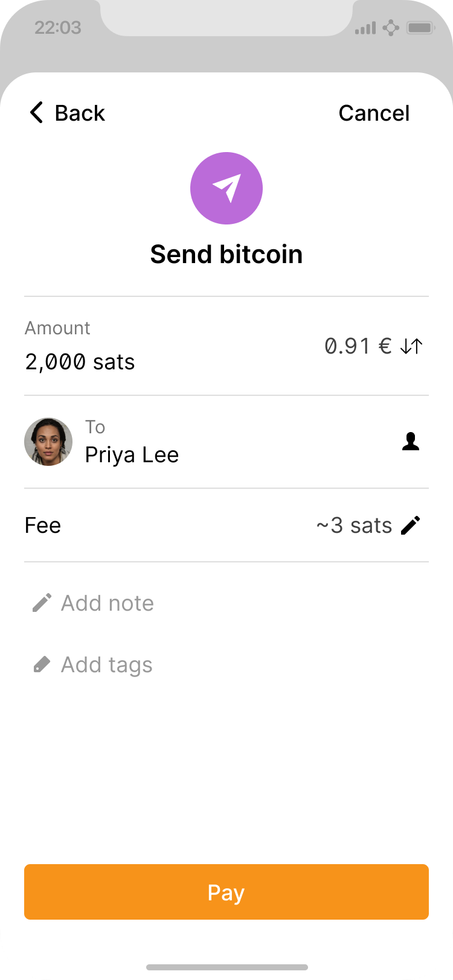453x980 pixels.
Task: Click the contact person icon
Action: 411,442
